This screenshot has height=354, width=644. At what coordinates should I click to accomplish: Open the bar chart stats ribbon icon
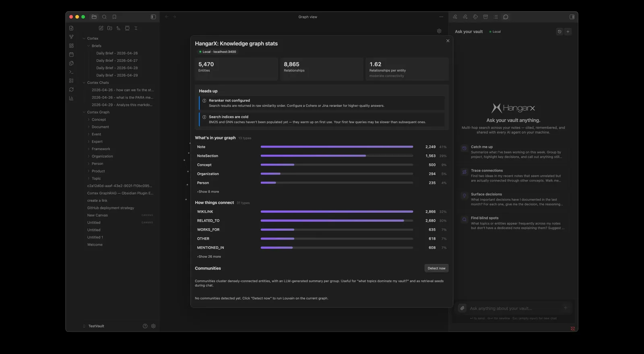click(x=71, y=98)
